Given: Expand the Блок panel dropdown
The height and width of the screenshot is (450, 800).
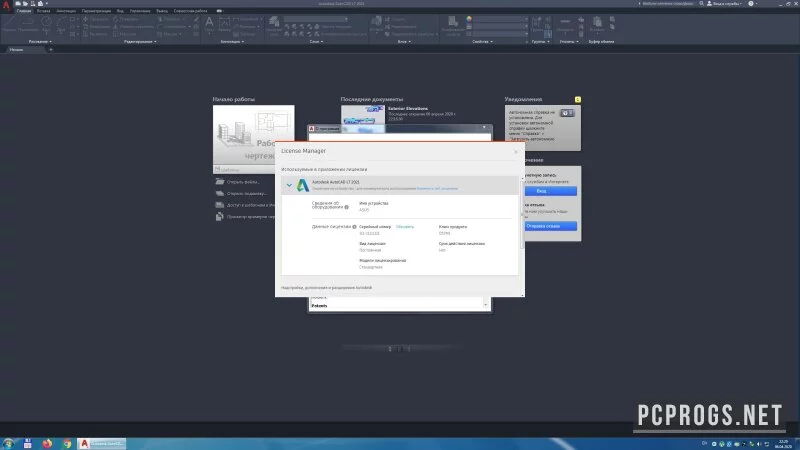Looking at the screenshot, I should click(x=404, y=41).
